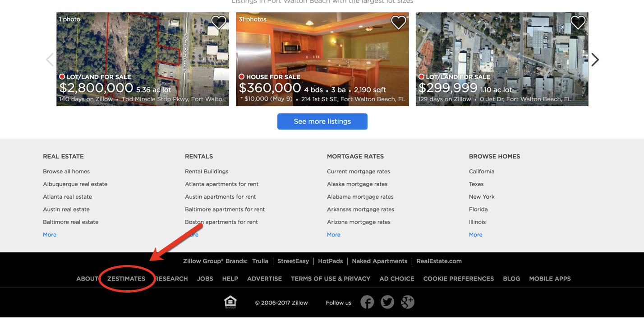Visit Trulia brand link

click(260, 261)
